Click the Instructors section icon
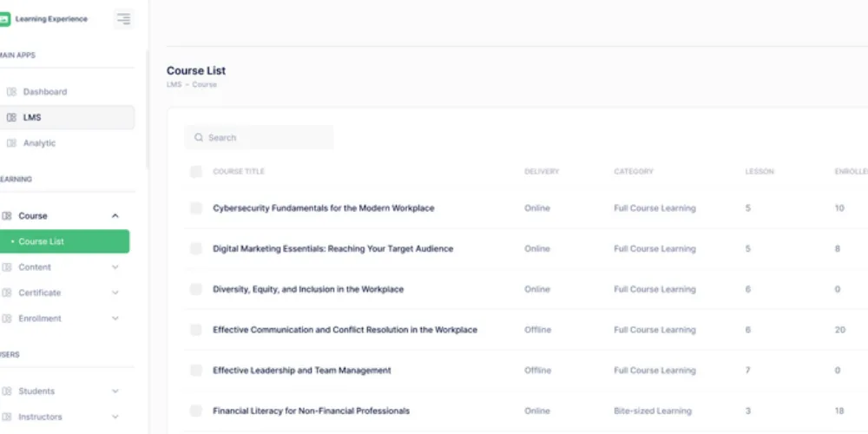Image resolution: width=868 pixels, height=434 pixels. (x=7, y=417)
